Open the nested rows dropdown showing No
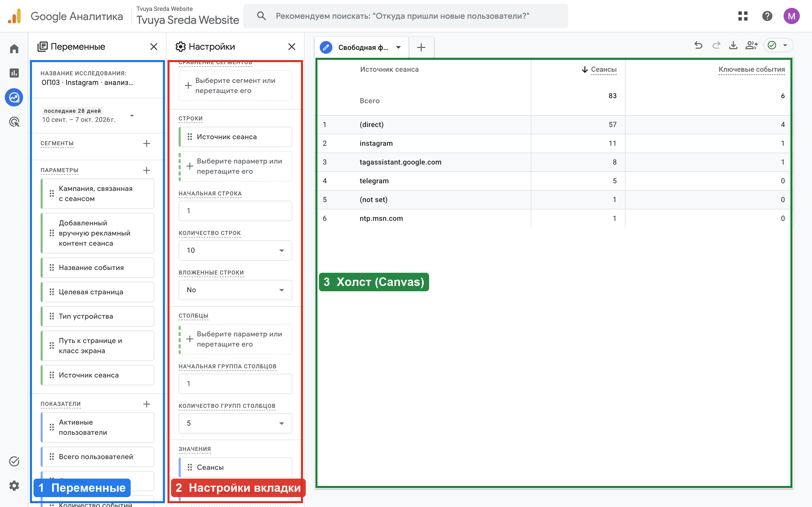812x507 pixels. tap(235, 290)
